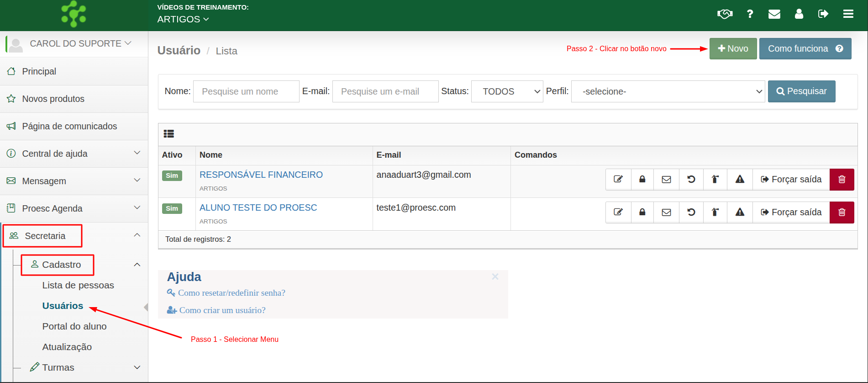Open 'Como criar um usuário?' help link
Screen dimensions: 868x383
[x=222, y=310]
